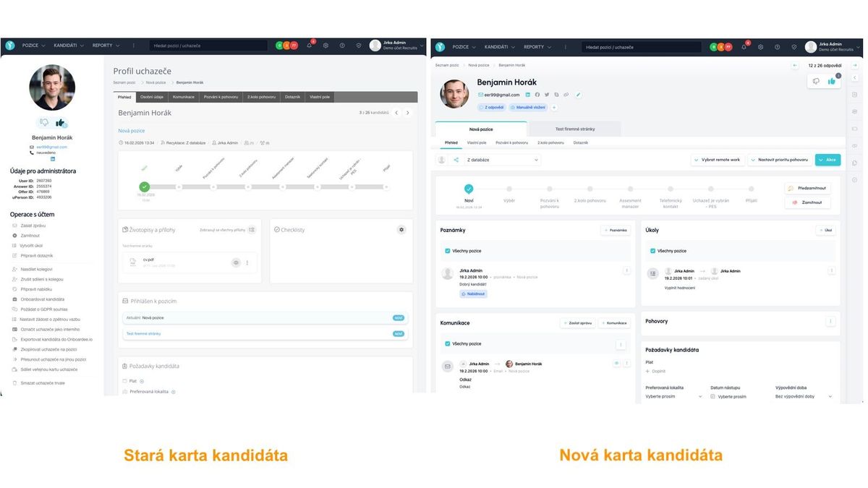Open the Z databáze source dropdown
This screenshot has height=488, width=868.
click(x=502, y=160)
